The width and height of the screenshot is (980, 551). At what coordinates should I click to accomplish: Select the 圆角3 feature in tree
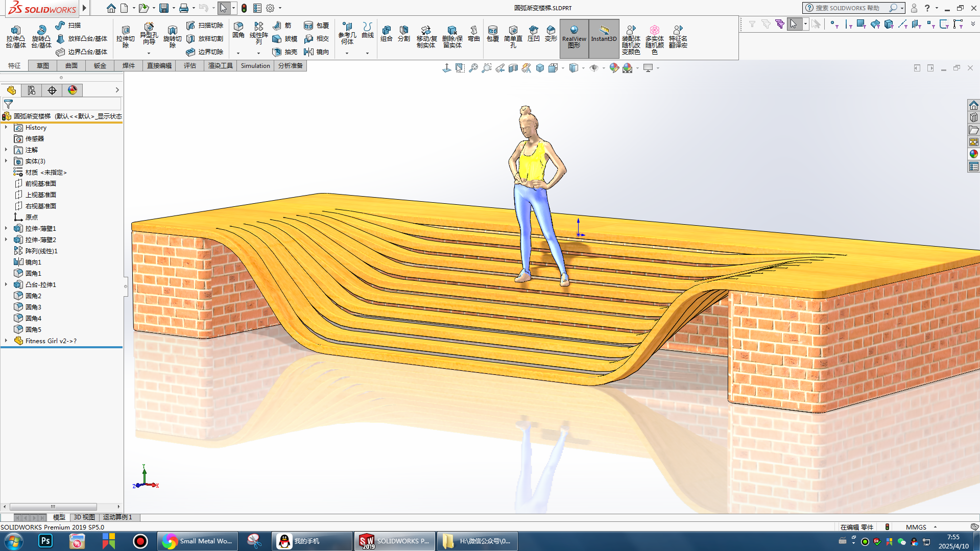33,307
